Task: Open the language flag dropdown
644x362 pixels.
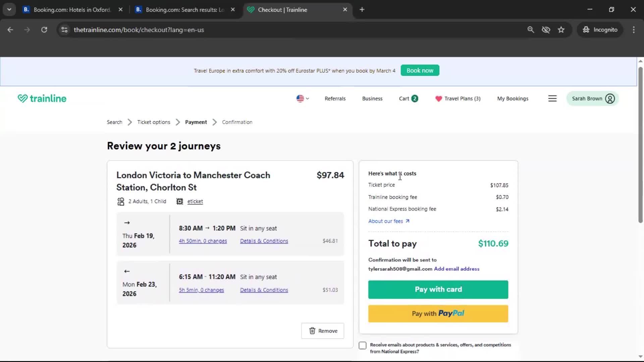Action: 302,98
